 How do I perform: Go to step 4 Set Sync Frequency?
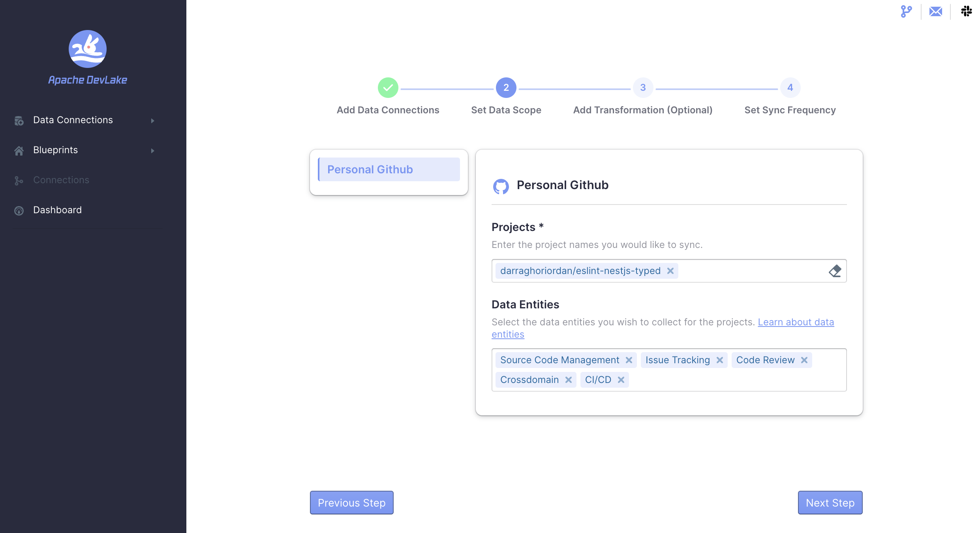click(790, 88)
